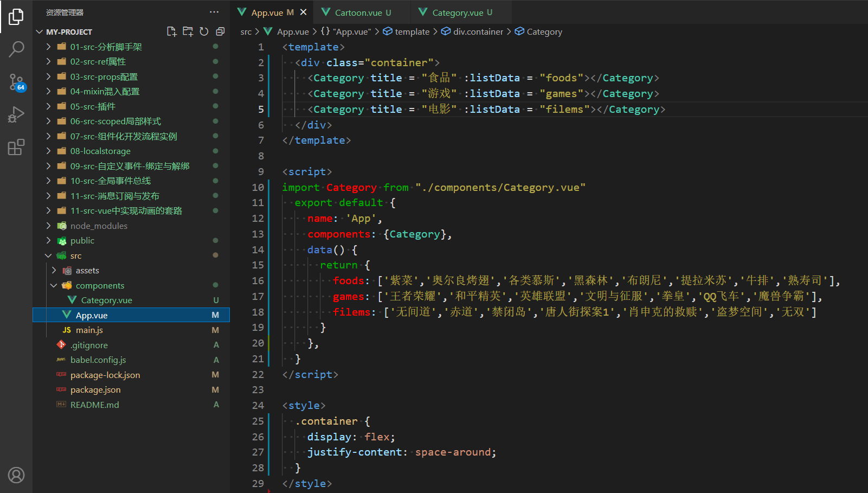Screen dimensions: 868x493
Task: Select App.vue in the file tree
Action: (x=131, y=315)
